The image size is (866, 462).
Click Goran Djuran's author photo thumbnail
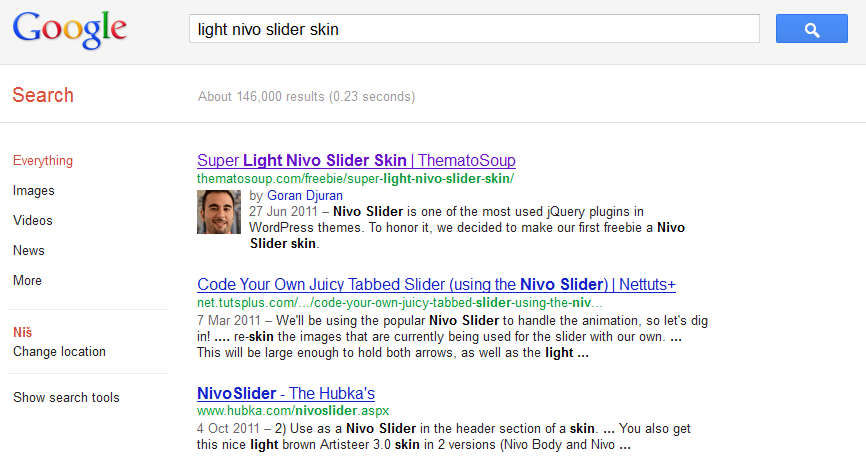[x=219, y=211]
